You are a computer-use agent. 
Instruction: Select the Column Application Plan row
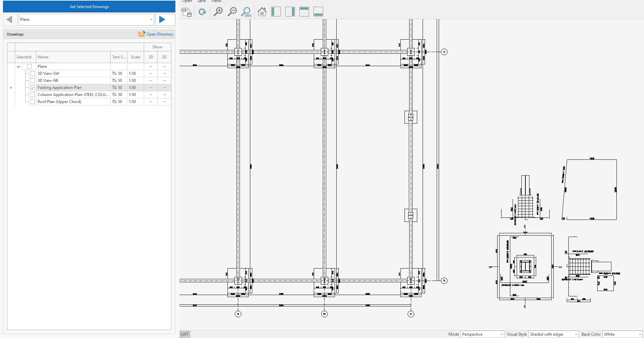pyautogui.click(x=73, y=95)
